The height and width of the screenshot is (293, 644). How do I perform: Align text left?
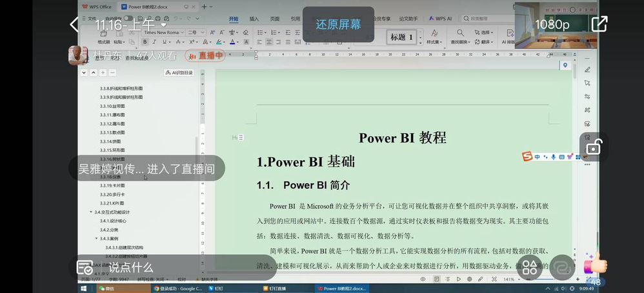coord(259,42)
